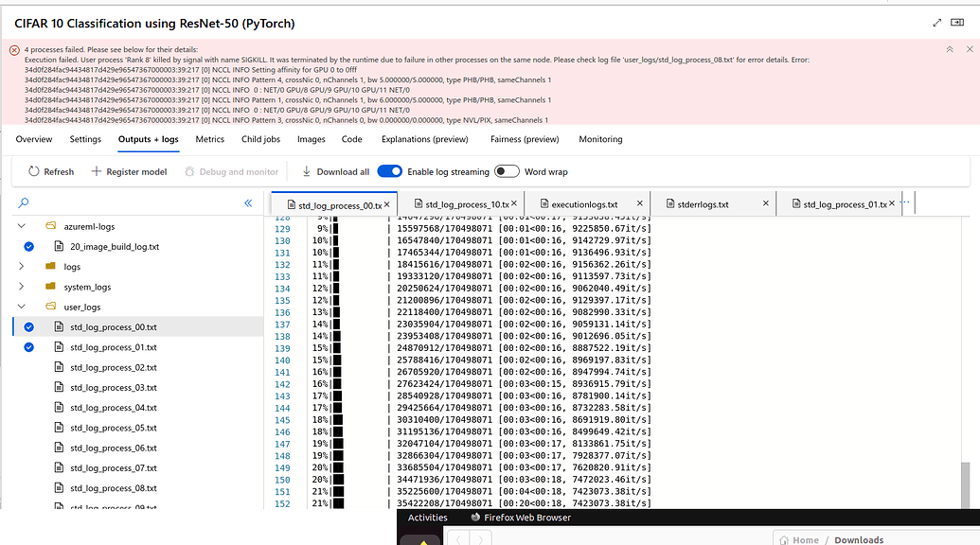Click the file search magnifier icon
The width and height of the screenshot is (980, 545).
pos(24,202)
